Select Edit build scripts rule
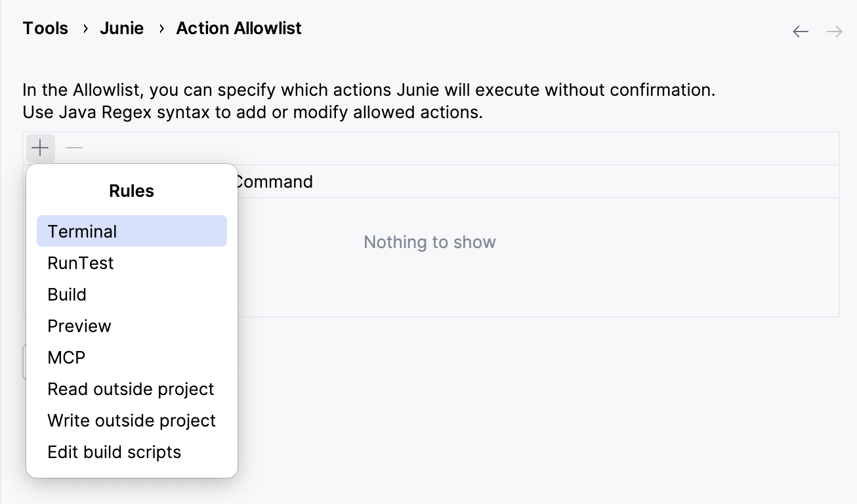 [114, 451]
